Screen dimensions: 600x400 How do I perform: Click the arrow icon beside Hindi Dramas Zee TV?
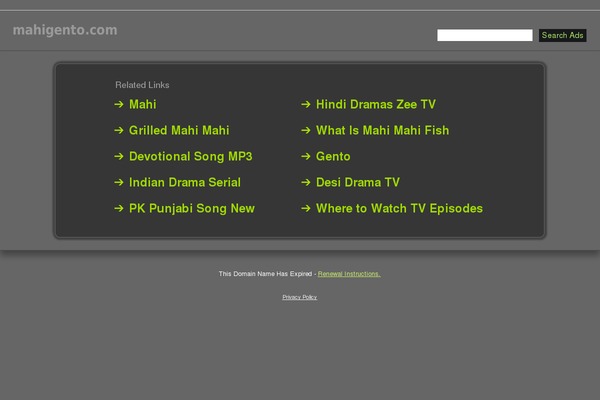[x=306, y=104]
